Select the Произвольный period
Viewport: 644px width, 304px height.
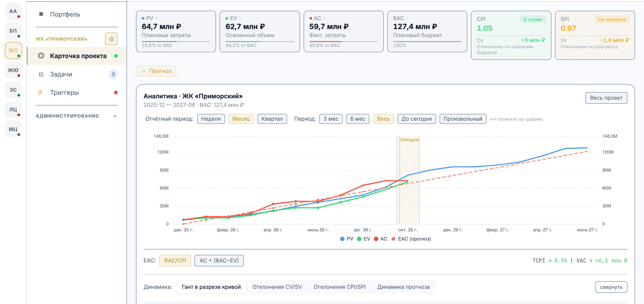[463, 119]
